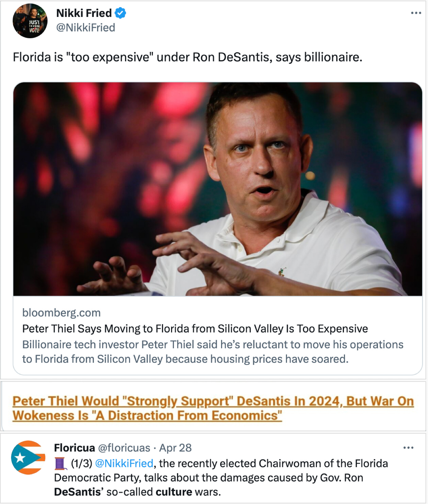Open the orange 'Peter Thiel Would Strongly Support DeSantis' link

coord(213,408)
